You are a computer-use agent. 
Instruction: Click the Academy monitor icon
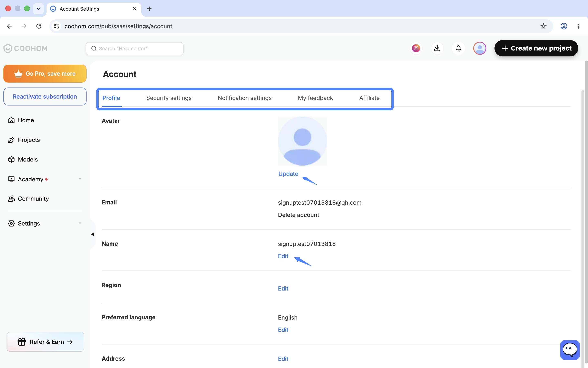11,179
